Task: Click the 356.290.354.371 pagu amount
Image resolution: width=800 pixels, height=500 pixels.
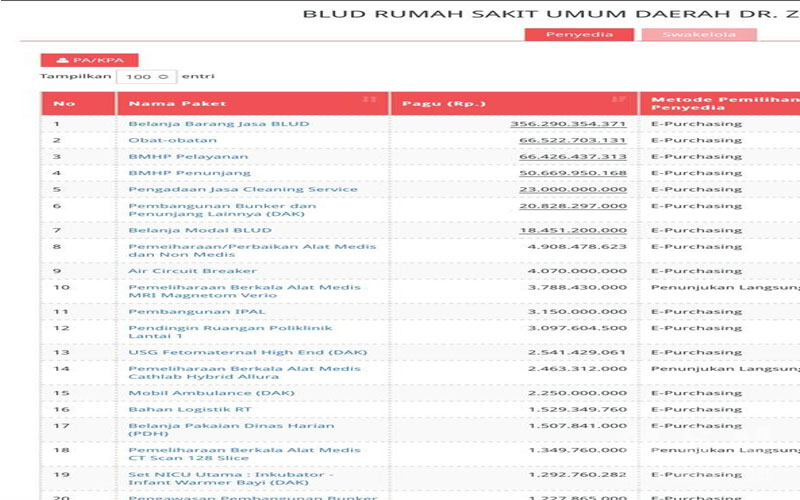Action: (568, 124)
